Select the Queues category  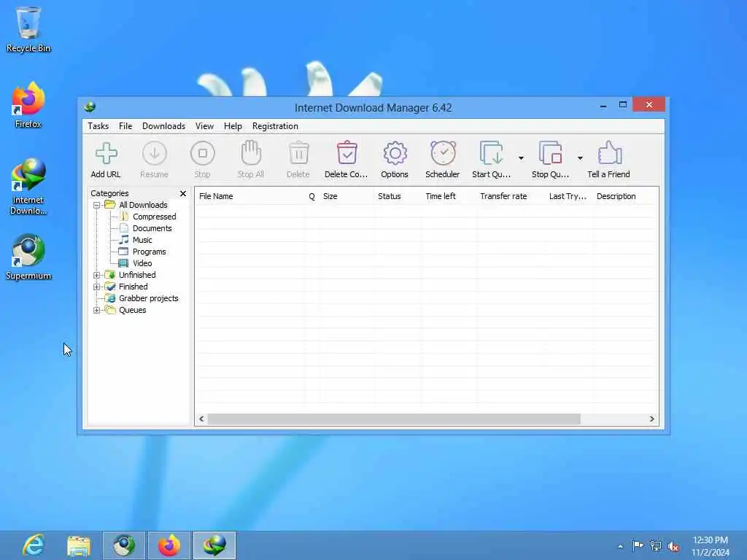tap(133, 310)
